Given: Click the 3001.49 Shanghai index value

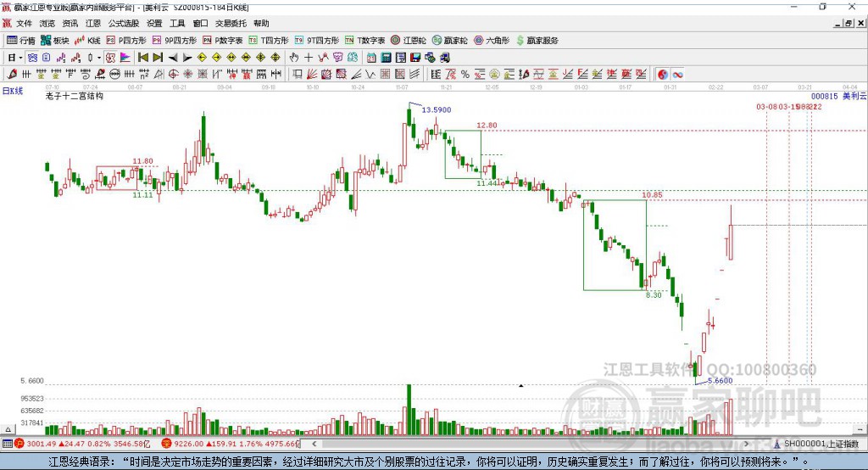Looking at the screenshot, I should [x=42, y=444].
